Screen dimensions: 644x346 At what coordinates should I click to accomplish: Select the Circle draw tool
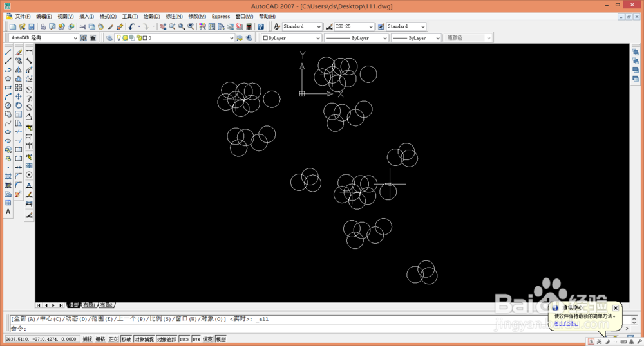8,105
